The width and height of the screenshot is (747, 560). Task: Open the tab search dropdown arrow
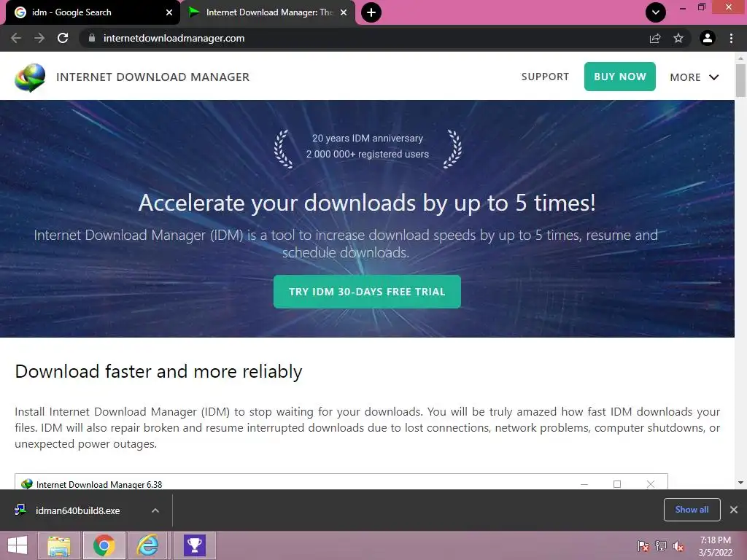tap(656, 12)
